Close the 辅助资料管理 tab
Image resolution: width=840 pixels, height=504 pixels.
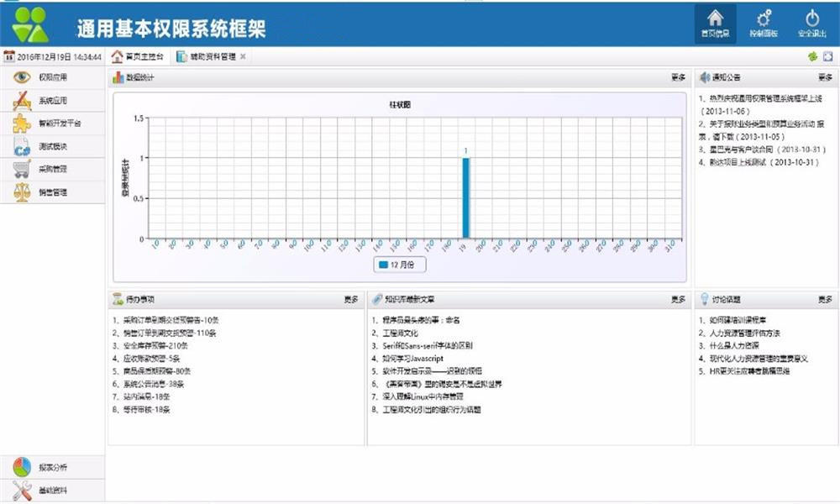[x=243, y=56]
